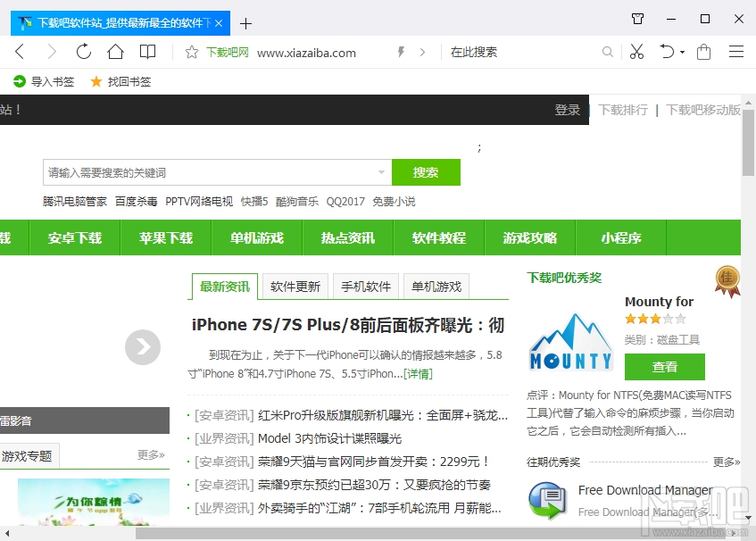Click inside the keyword search input field

click(x=214, y=171)
